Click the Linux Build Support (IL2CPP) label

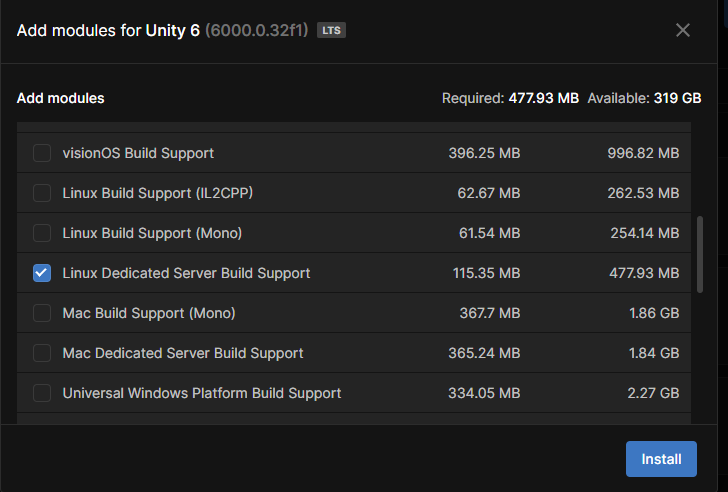point(158,193)
